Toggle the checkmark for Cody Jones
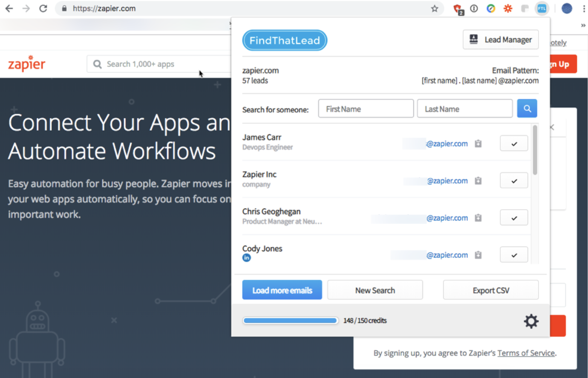Viewport: 588px width, 378px height. click(514, 255)
